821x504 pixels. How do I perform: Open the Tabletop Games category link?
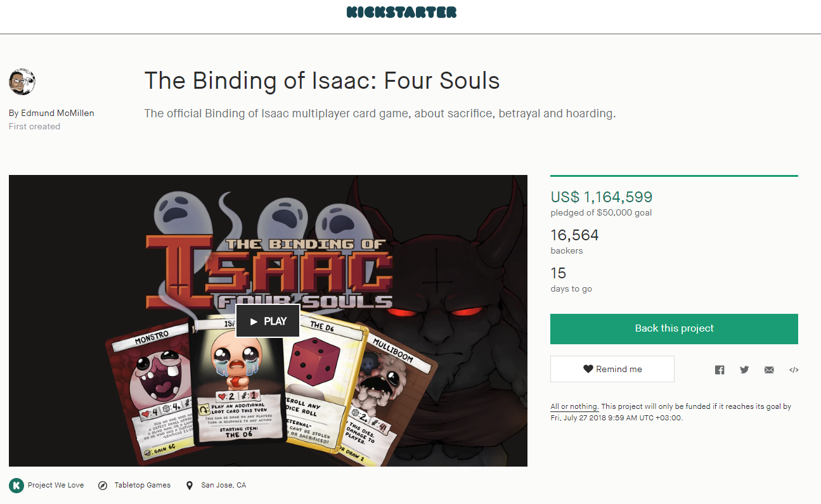(x=143, y=485)
